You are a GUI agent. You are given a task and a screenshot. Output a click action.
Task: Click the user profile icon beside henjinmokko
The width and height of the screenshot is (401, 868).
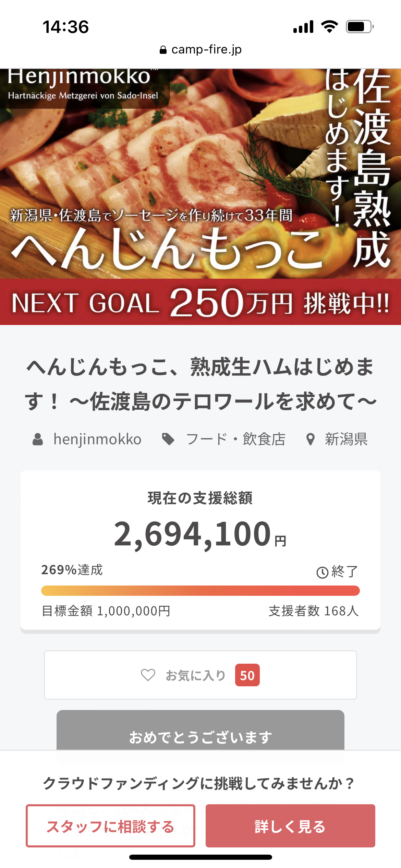click(38, 439)
